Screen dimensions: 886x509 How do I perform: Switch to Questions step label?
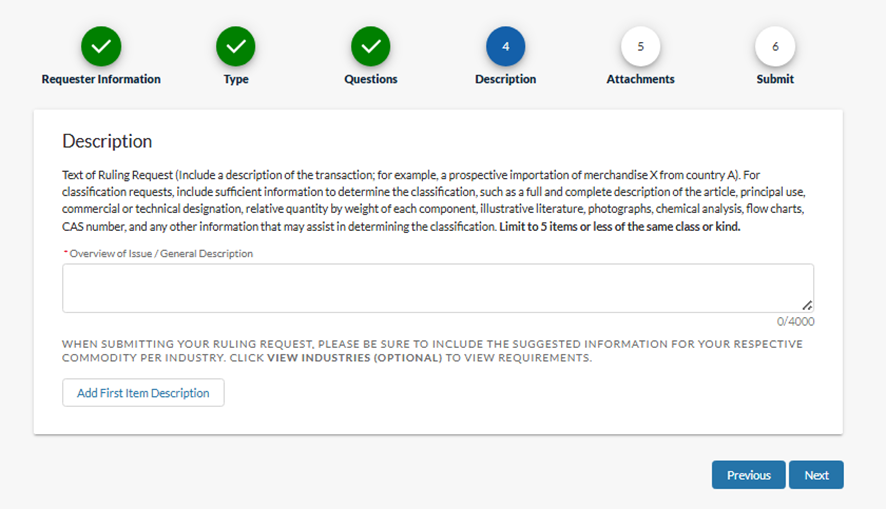point(371,79)
